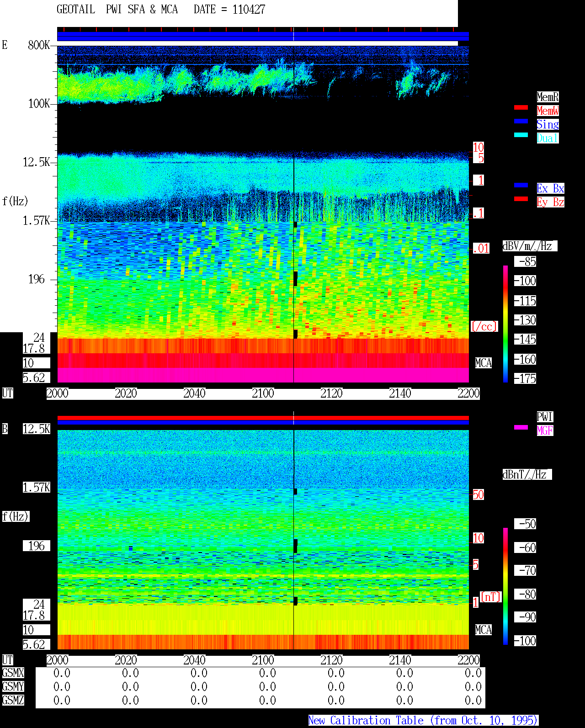Select the 'MGF' legend label
The width and height of the screenshot is (585, 728).
[x=545, y=430]
